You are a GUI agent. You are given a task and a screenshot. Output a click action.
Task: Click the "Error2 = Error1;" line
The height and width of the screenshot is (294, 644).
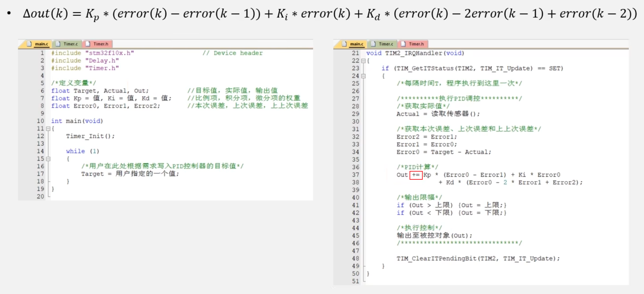[427, 137]
